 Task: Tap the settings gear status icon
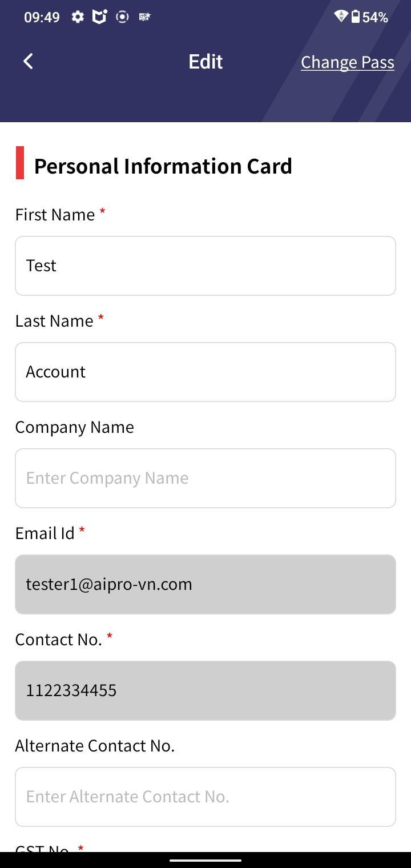pos(78,17)
